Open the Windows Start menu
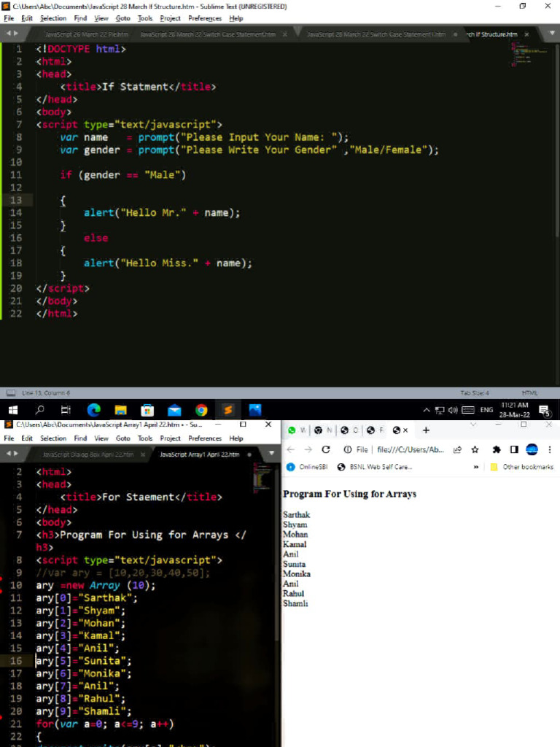This screenshot has width=560, height=747. pos(13,410)
